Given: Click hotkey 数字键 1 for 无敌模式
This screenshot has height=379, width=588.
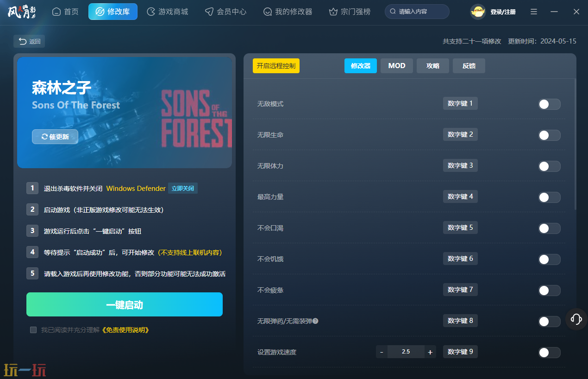Looking at the screenshot, I should click(x=460, y=103).
